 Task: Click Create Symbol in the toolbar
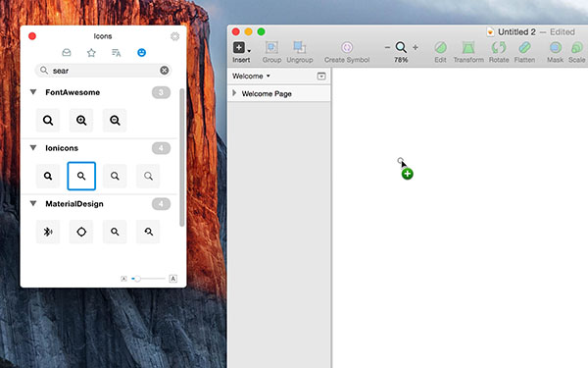tap(347, 52)
